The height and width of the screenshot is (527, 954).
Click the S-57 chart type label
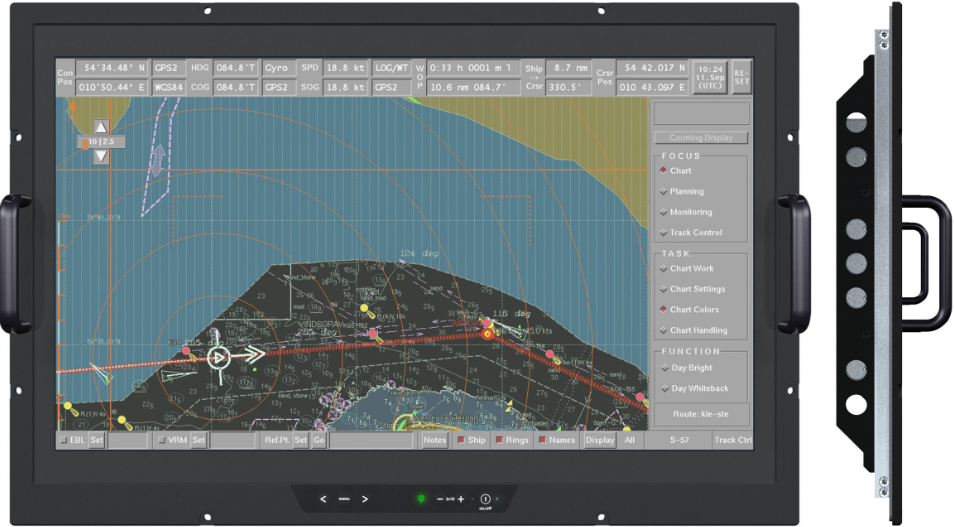click(x=679, y=440)
